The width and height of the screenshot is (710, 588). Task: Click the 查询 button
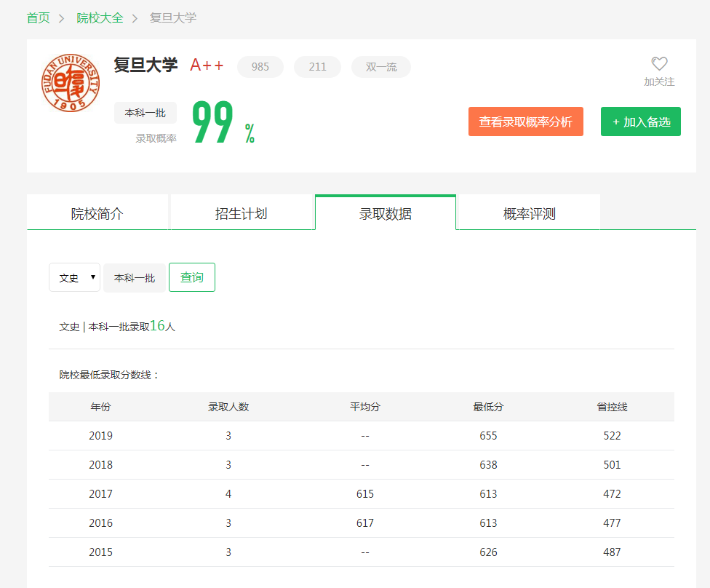point(192,277)
